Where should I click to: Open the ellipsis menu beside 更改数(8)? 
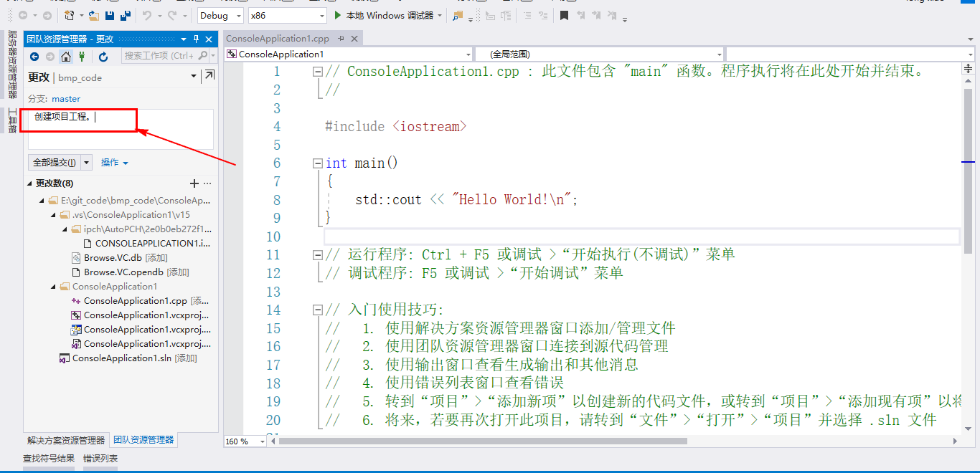click(x=207, y=183)
